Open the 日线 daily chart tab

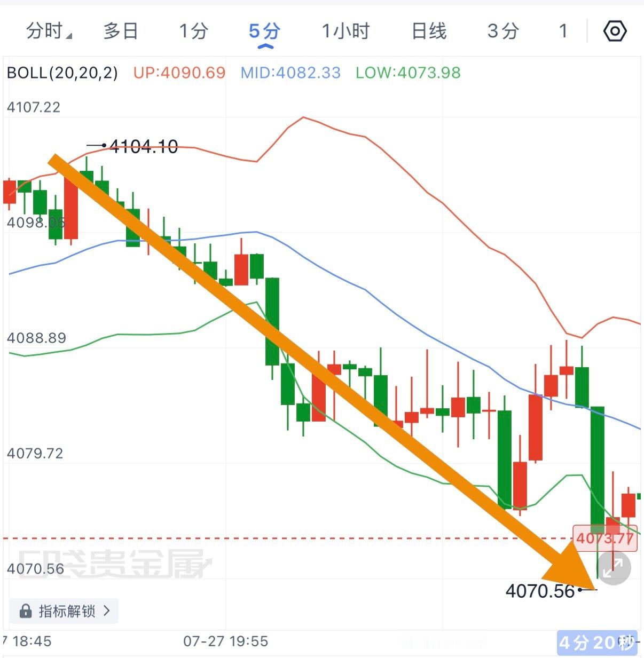coord(429,31)
